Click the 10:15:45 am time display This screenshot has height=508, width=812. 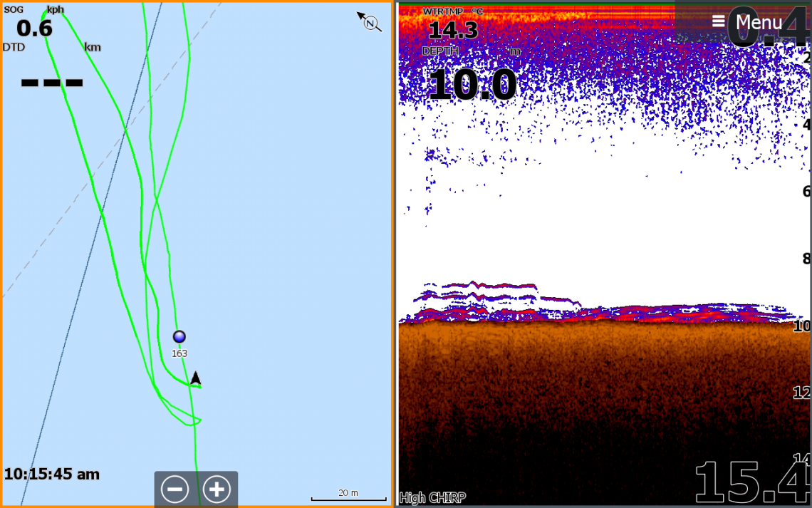[52, 475]
